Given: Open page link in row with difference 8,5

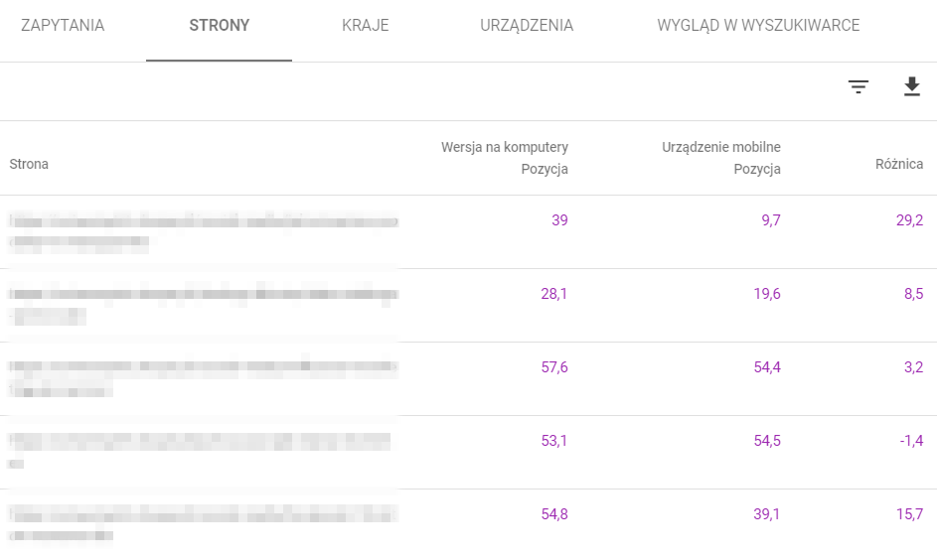Looking at the screenshot, I should [x=203, y=304].
